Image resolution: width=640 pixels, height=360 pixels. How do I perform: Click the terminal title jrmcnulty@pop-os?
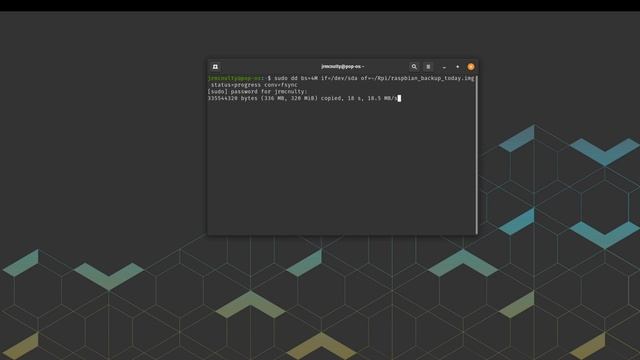[x=342, y=67]
